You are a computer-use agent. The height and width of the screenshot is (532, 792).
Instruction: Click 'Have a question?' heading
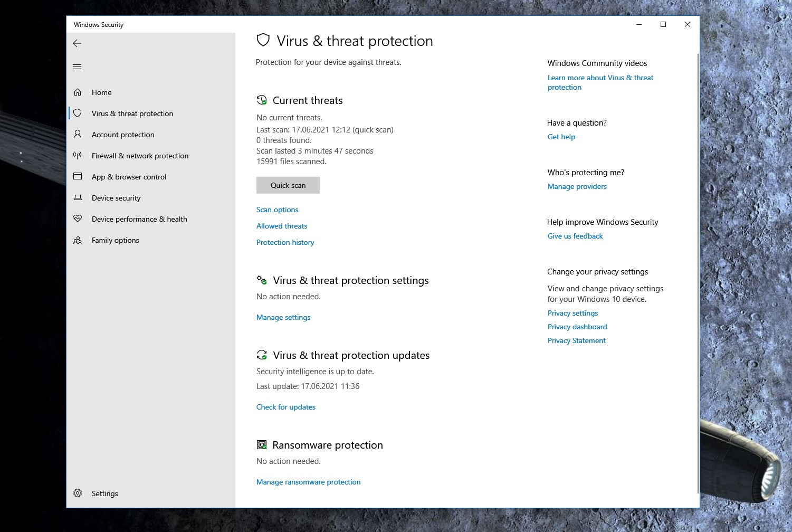coord(577,123)
